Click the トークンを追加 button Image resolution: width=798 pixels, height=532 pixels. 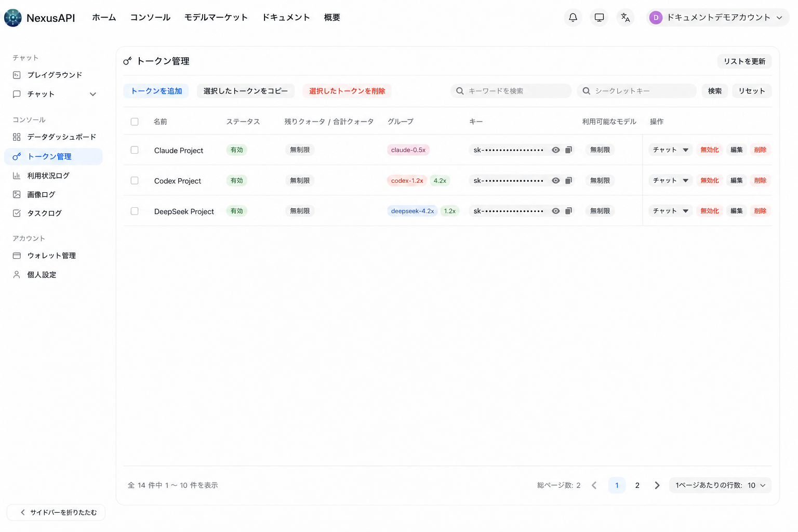[156, 91]
